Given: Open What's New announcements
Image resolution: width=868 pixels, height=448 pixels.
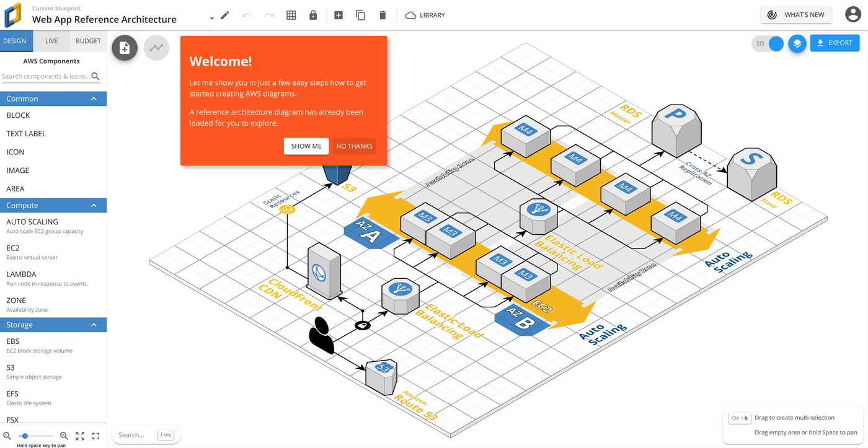Looking at the screenshot, I should click(x=796, y=15).
